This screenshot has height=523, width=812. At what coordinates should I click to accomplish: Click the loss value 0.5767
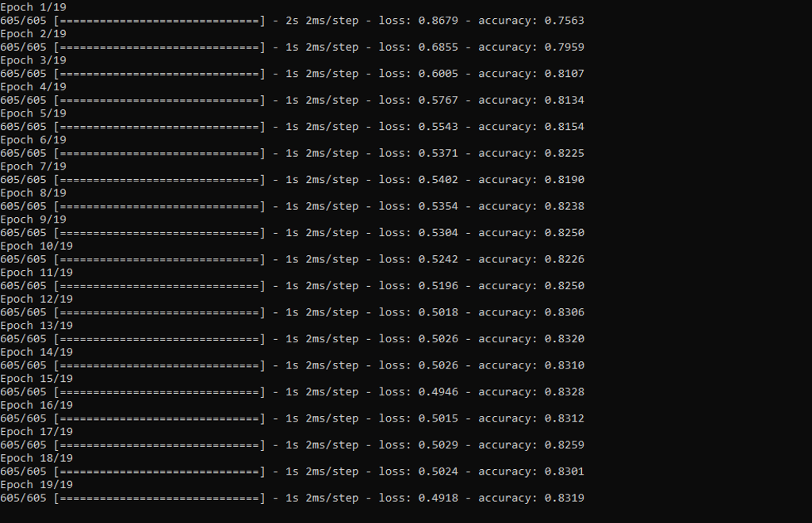coord(438,101)
